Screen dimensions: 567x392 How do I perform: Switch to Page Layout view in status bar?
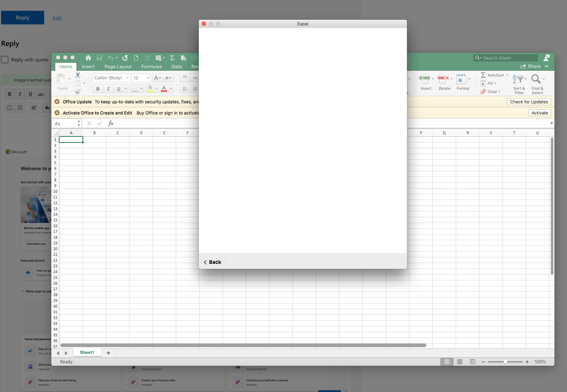point(460,361)
